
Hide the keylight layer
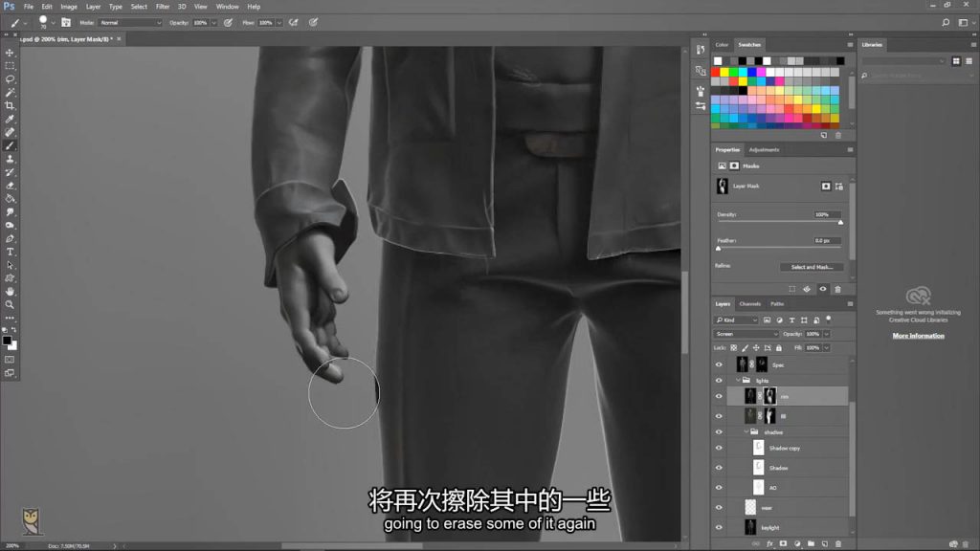pos(719,528)
